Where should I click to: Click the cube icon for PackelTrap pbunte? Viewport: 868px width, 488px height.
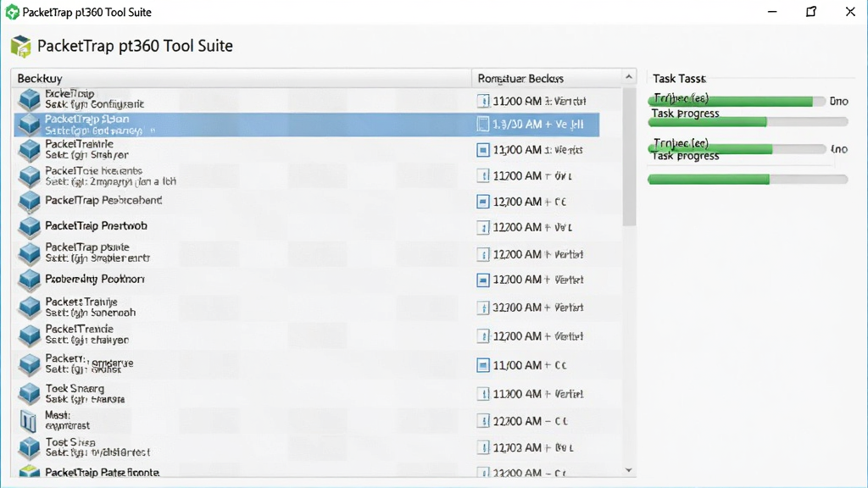pyautogui.click(x=30, y=253)
